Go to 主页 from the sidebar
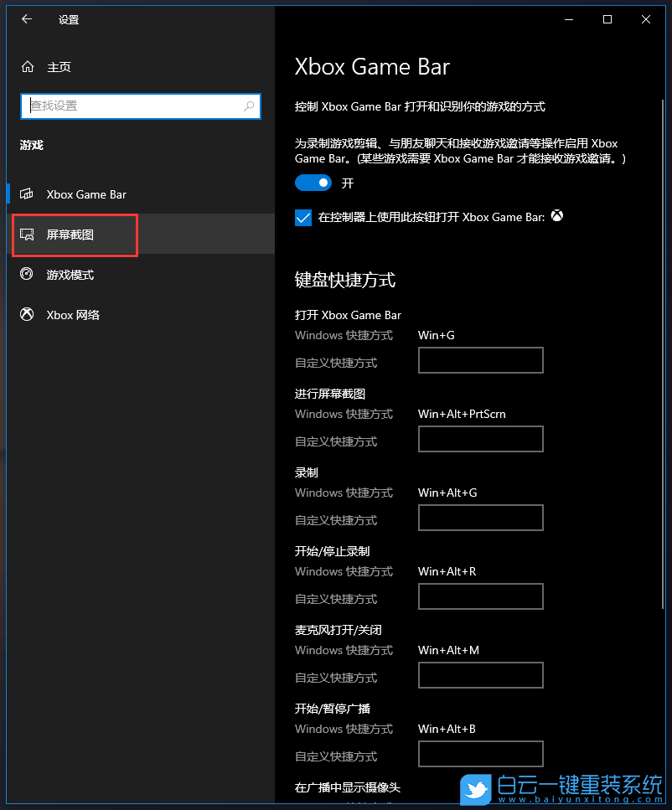This screenshot has height=810, width=672. point(59,66)
